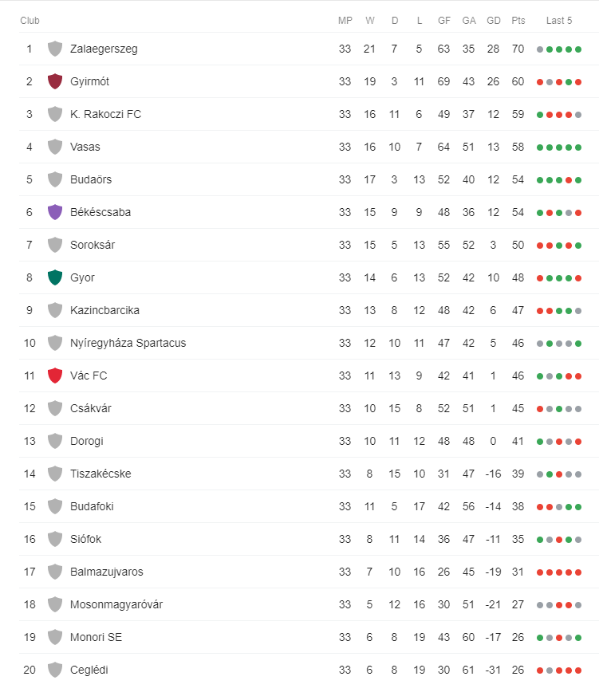This screenshot has width=599, height=700.
Task: Click Gyirmót's maroon shield crest
Action: (55, 81)
